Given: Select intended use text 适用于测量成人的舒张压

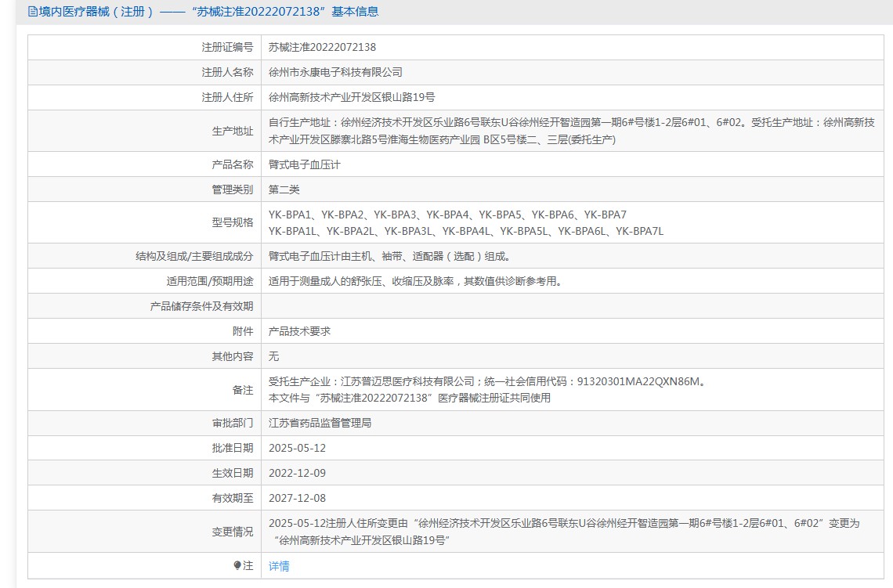Looking at the screenshot, I should pyautogui.click(x=417, y=281).
